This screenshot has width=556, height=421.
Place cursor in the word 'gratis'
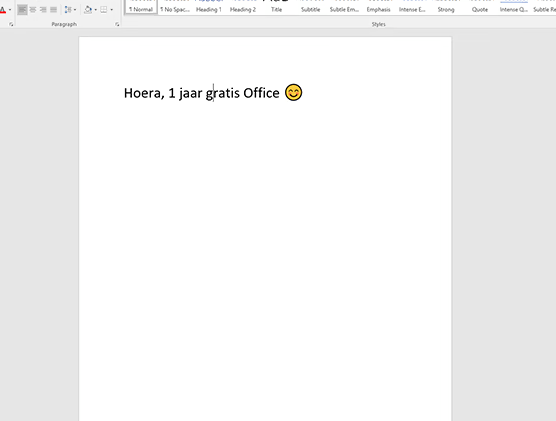point(223,94)
